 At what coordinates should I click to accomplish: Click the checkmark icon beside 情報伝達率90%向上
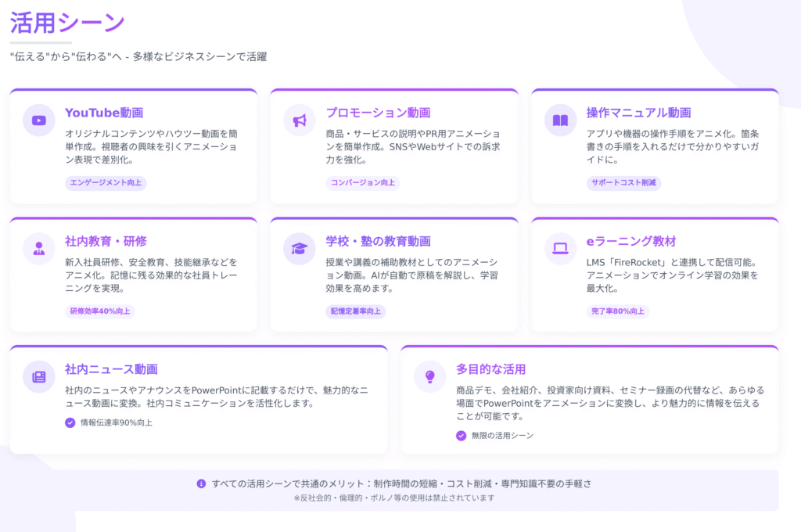[x=70, y=422]
